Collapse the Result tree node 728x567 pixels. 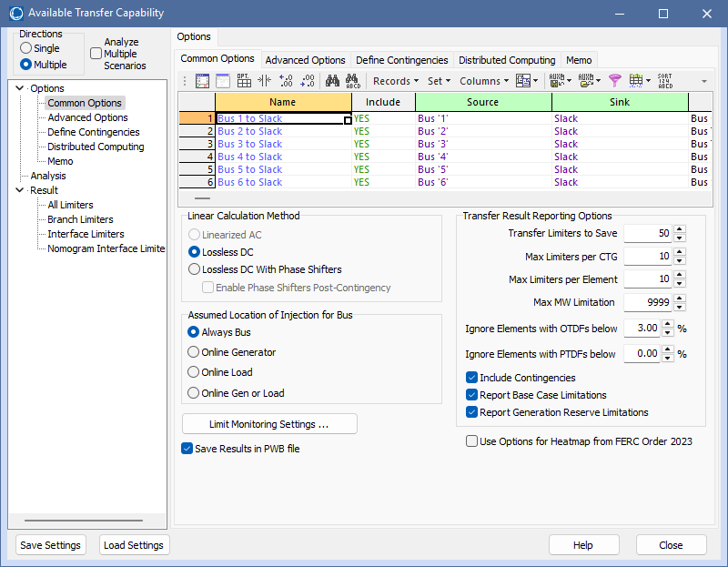click(x=19, y=190)
